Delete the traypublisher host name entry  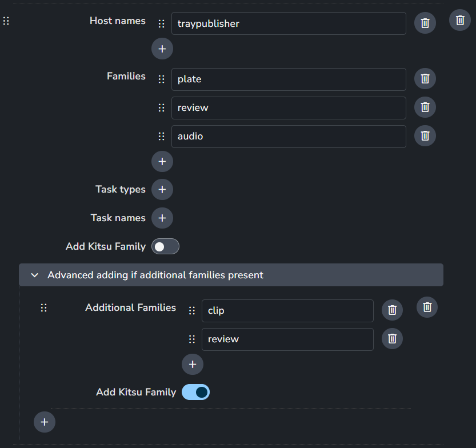(425, 23)
